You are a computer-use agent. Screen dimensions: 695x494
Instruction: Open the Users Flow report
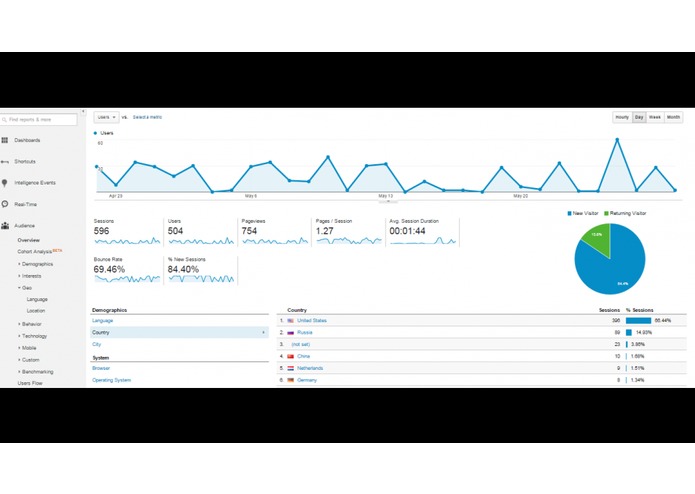pyautogui.click(x=30, y=383)
